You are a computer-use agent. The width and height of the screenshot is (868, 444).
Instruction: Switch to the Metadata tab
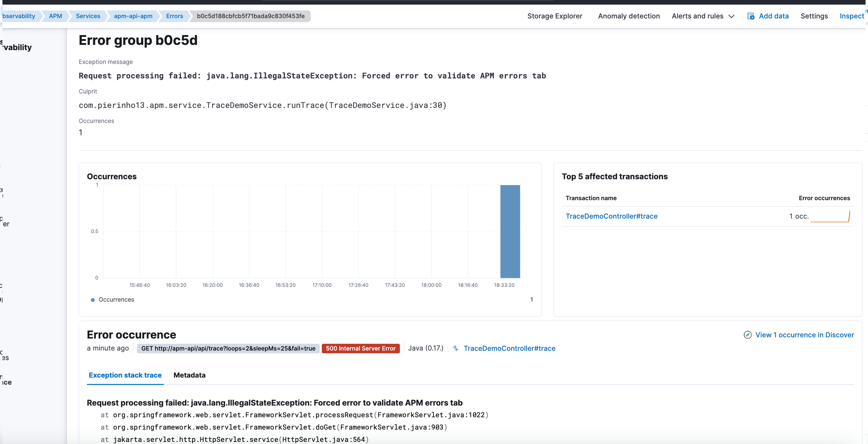tap(189, 375)
